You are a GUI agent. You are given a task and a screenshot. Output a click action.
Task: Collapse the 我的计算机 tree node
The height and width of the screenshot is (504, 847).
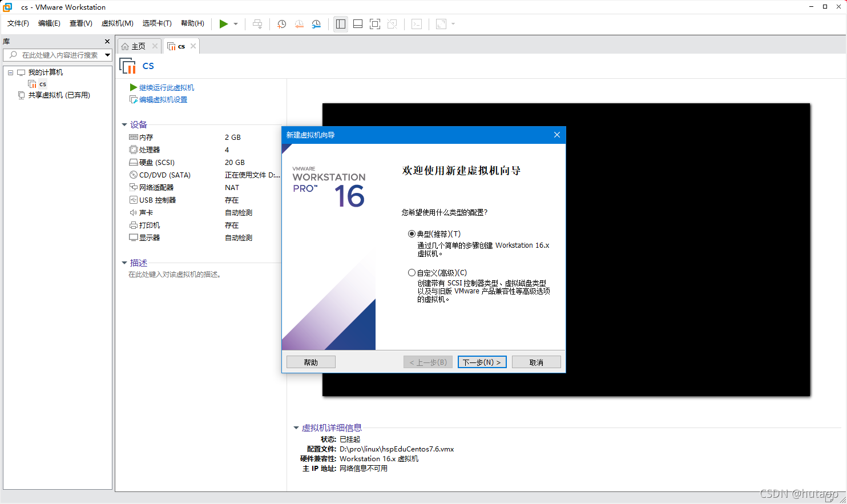10,72
